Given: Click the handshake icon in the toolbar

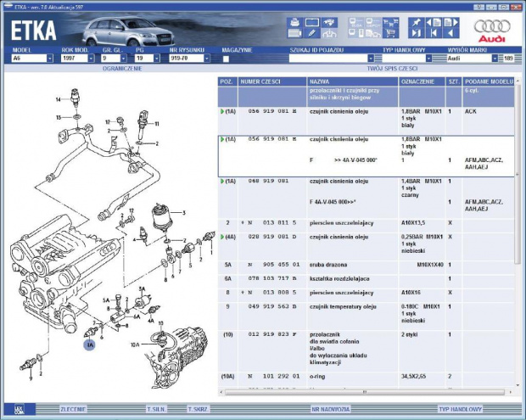Looking at the screenshot, I should (x=329, y=23).
